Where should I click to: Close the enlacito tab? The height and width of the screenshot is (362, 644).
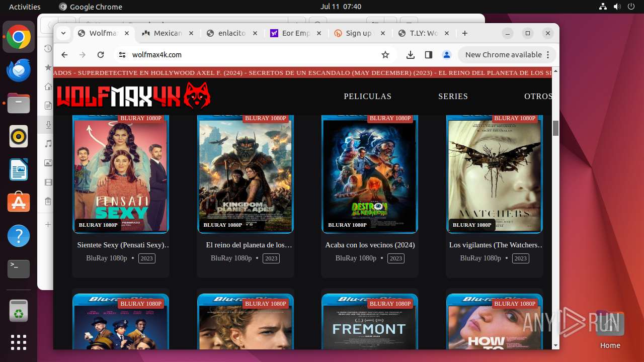click(x=255, y=33)
